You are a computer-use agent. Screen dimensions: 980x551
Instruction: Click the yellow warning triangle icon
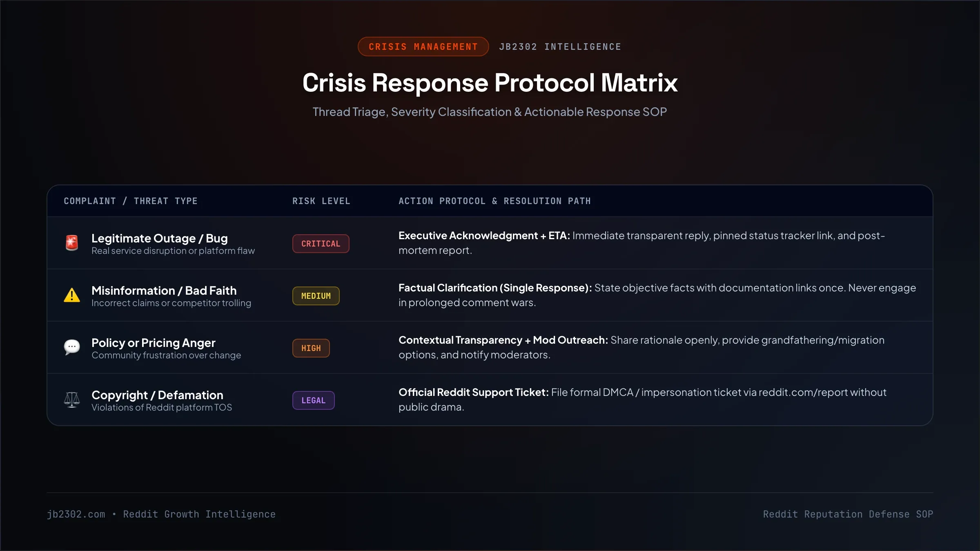(x=72, y=295)
